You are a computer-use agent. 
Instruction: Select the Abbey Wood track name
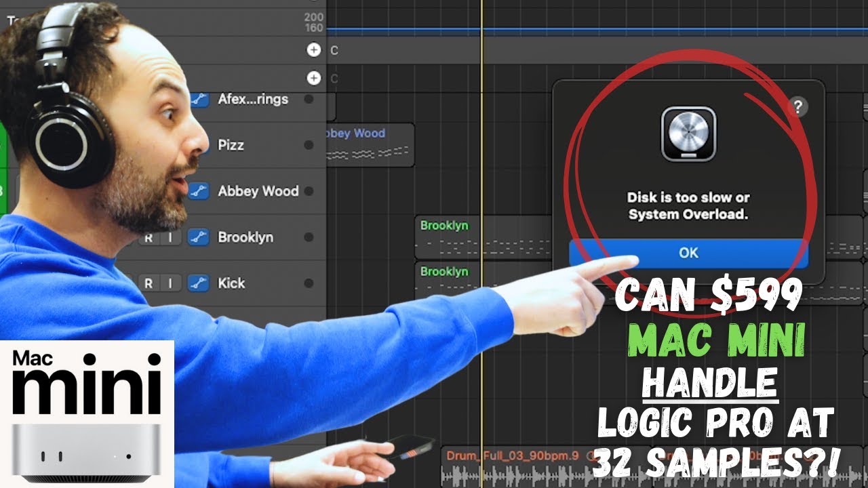pos(258,191)
